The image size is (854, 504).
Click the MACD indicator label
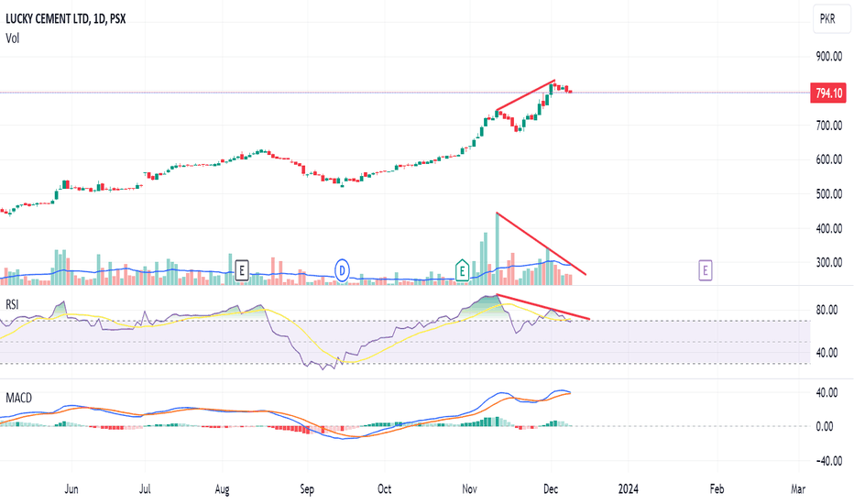pos(18,398)
